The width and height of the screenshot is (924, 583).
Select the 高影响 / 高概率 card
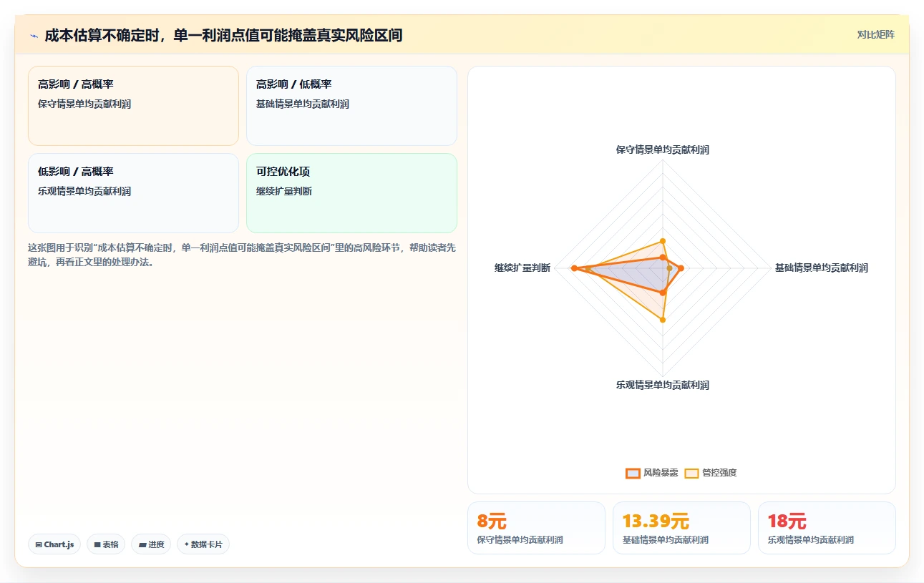coord(133,106)
